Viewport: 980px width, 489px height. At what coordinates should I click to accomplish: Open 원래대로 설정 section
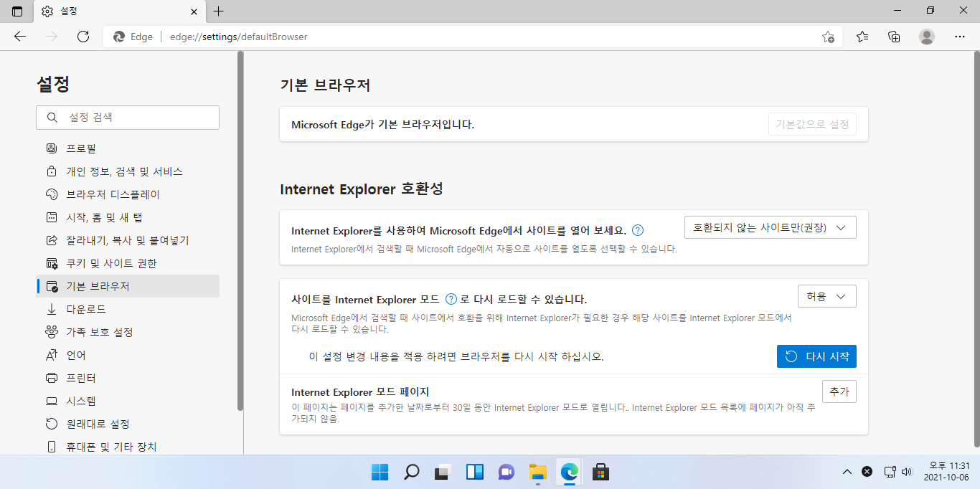[x=128, y=424]
